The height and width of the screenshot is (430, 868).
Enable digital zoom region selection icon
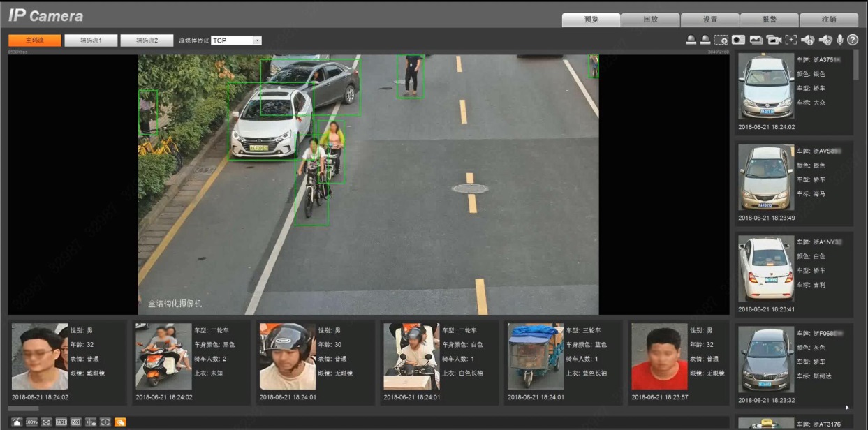(x=721, y=40)
